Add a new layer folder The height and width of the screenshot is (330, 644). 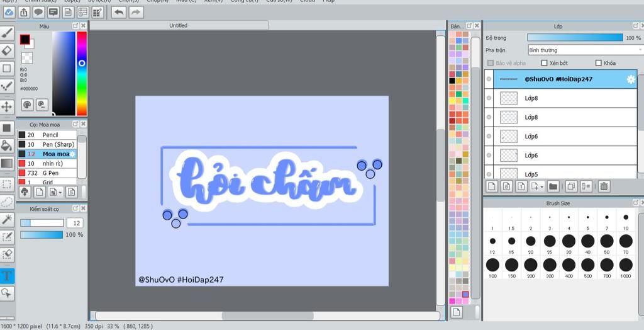coord(553,186)
